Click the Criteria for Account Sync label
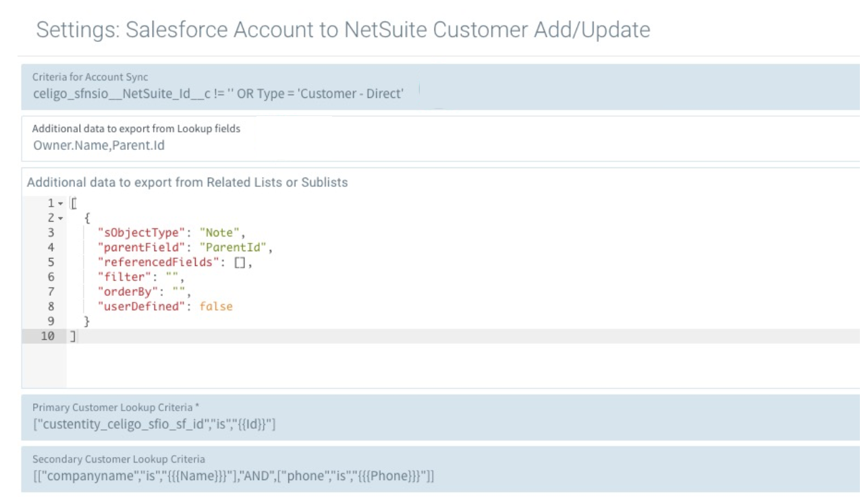This screenshot has width=868, height=501. coord(90,77)
